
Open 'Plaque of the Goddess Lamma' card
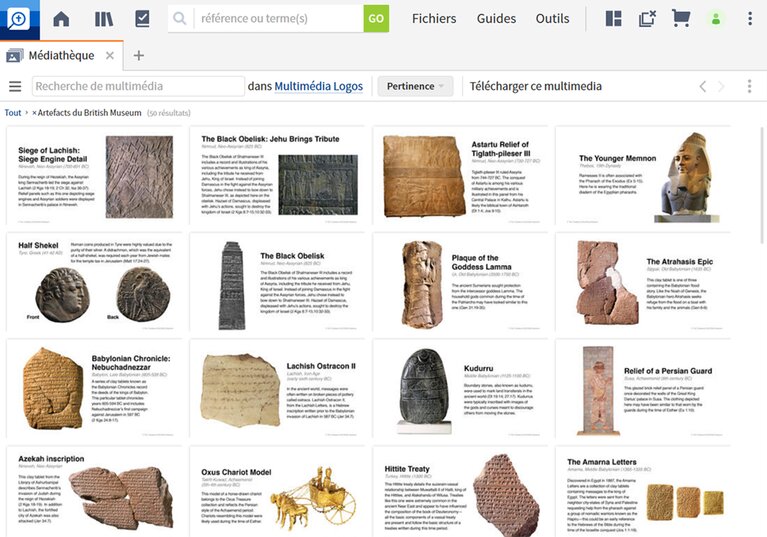click(460, 282)
